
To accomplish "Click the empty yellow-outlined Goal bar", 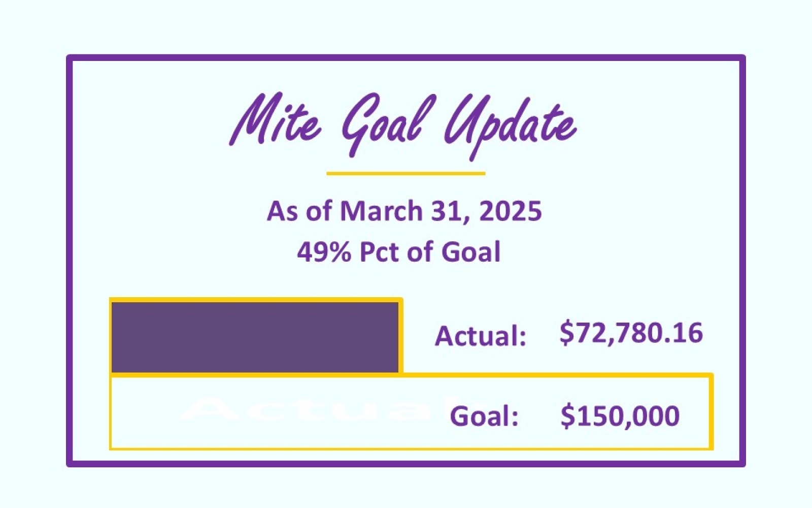I will 411,412.
